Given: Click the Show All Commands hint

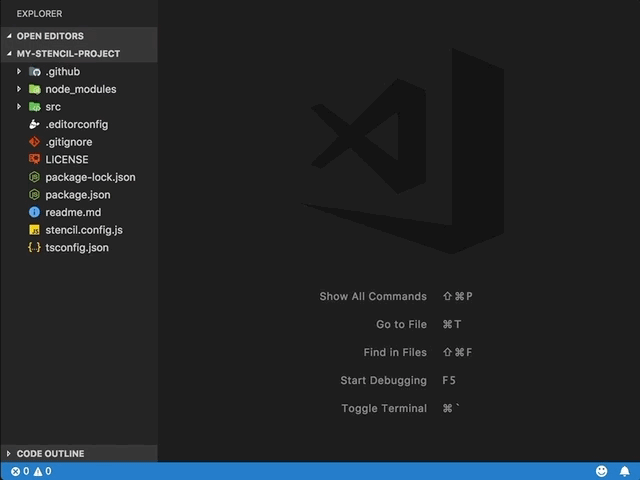Looking at the screenshot, I should pos(373,296).
